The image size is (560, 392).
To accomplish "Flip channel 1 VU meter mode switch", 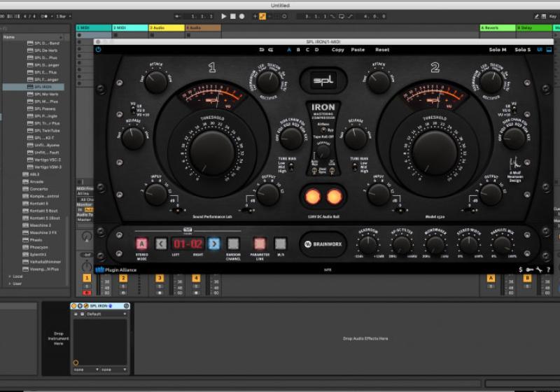I will [133, 110].
